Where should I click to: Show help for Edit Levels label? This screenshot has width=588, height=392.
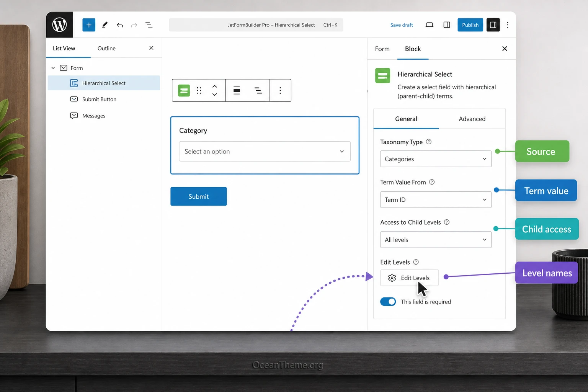click(x=416, y=262)
